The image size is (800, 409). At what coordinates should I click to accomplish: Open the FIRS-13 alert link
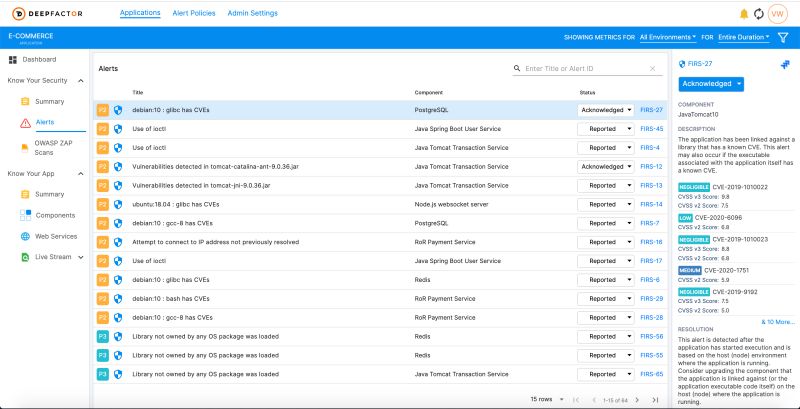point(651,186)
